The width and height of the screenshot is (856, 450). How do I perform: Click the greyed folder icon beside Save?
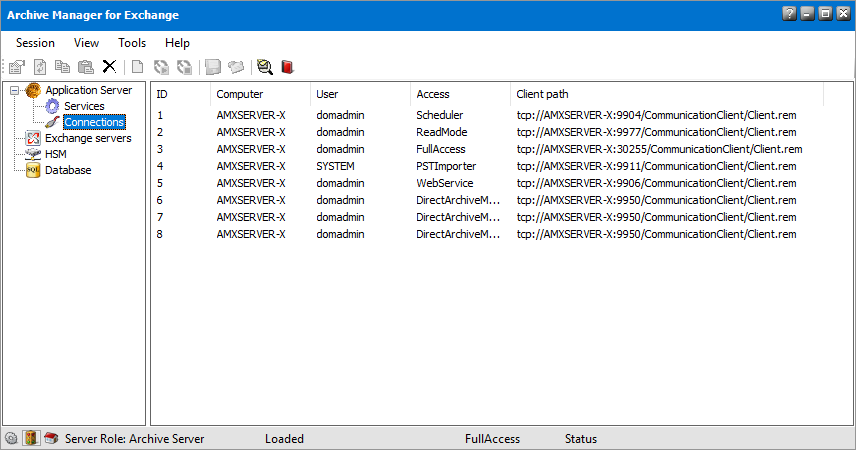click(x=236, y=67)
